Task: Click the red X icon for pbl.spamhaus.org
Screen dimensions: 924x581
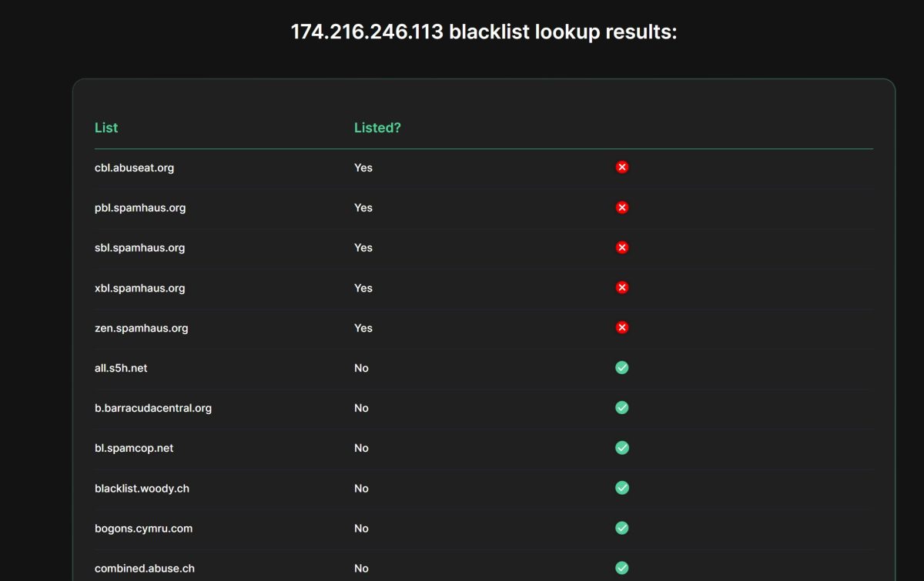Action: click(x=622, y=207)
